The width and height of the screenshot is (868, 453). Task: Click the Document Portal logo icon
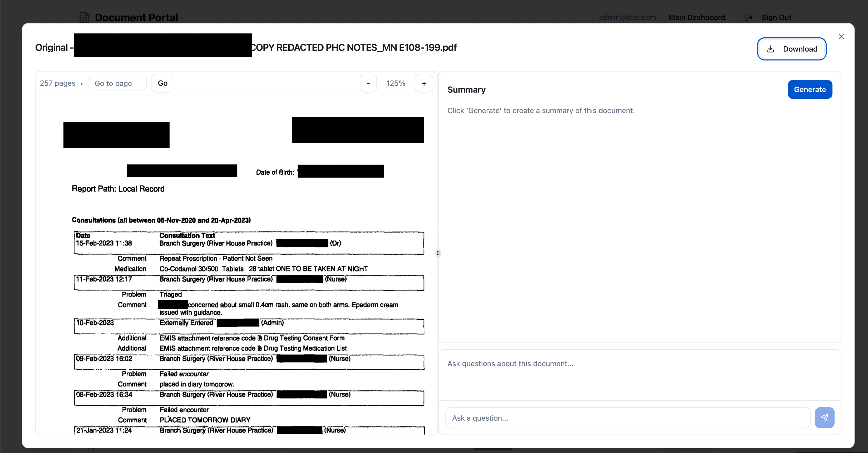tap(84, 17)
